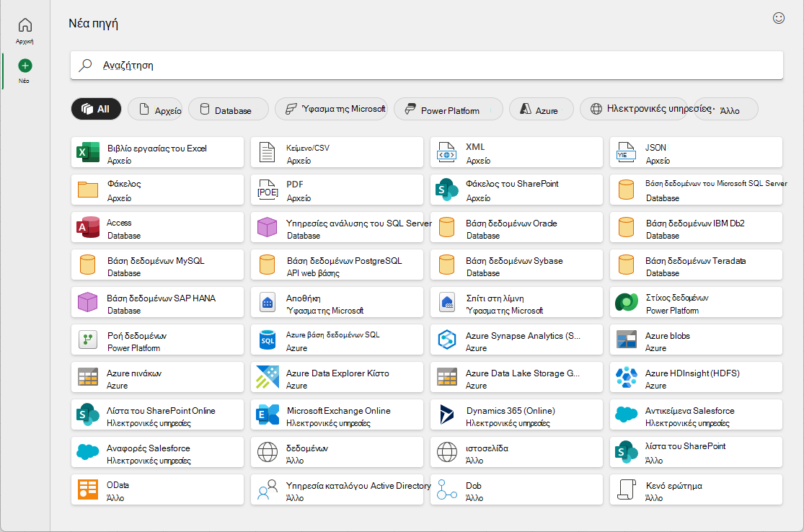Choose the Excel workbook source icon
Viewport: 804px width, 532px height.
[88, 152]
